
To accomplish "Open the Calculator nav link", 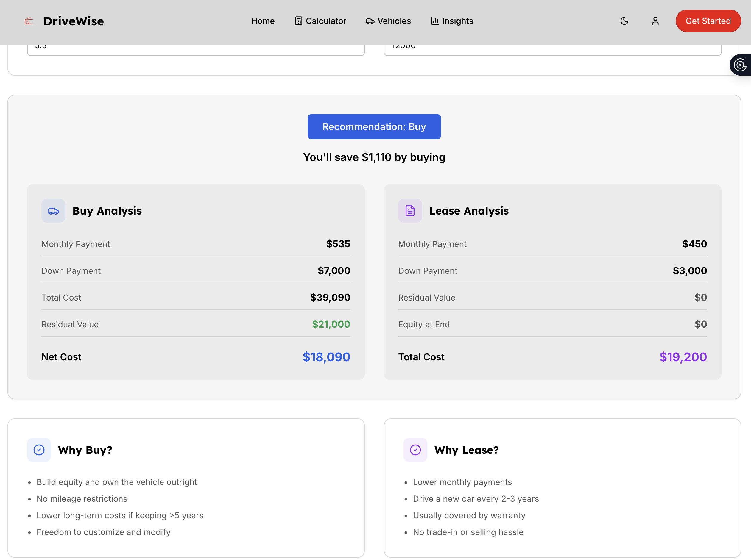I will tap(326, 21).
